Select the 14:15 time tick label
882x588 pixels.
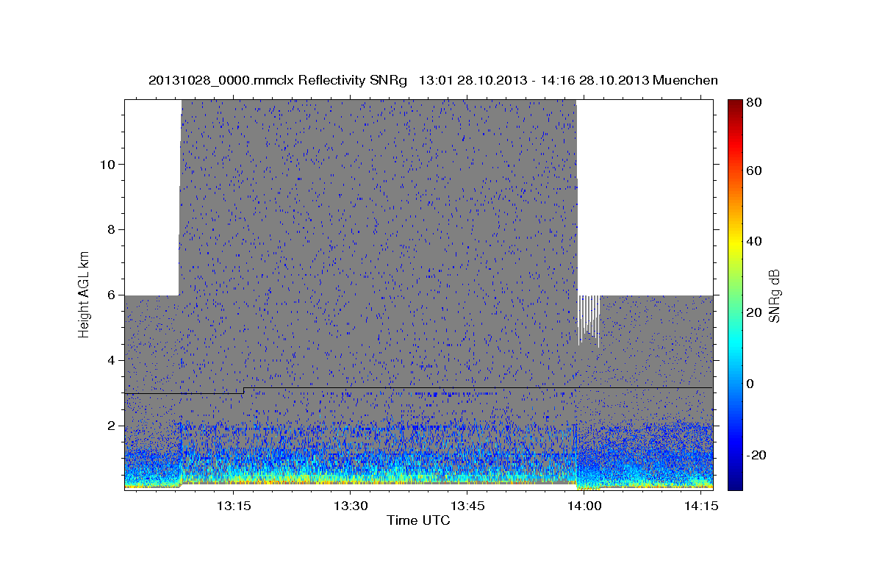(x=701, y=506)
